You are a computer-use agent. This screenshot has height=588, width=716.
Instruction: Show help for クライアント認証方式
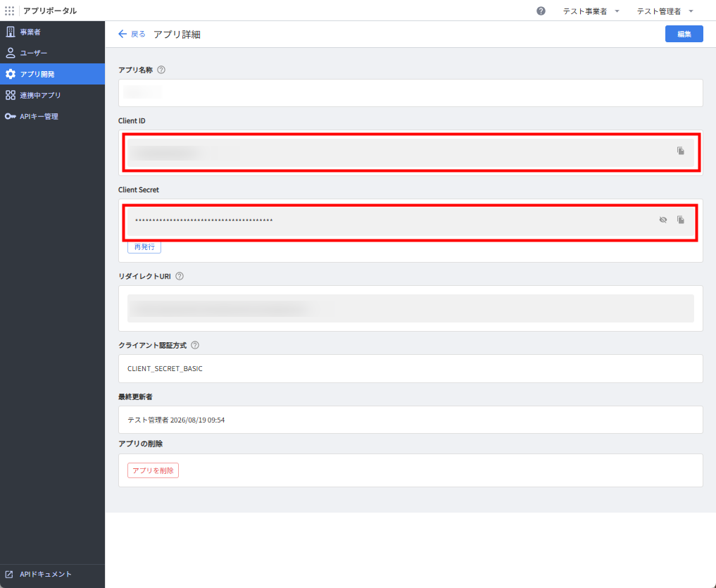point(195,345)
